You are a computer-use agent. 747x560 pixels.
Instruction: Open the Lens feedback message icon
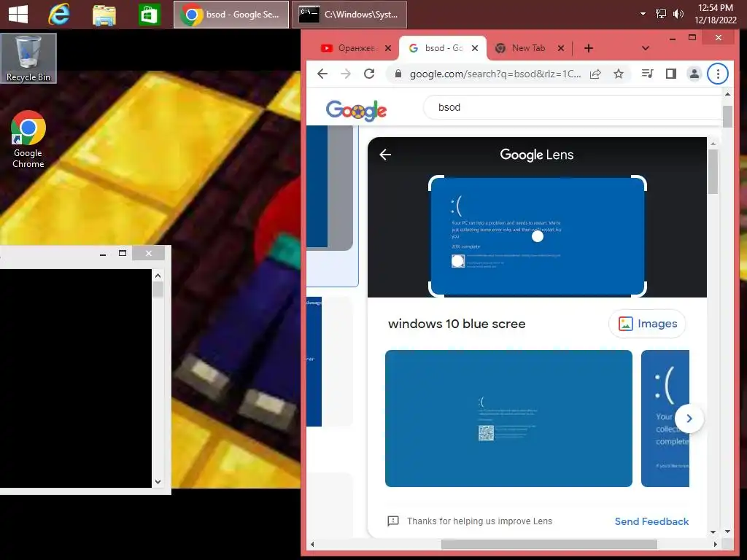pyautogui.click(x=393, y=521)
